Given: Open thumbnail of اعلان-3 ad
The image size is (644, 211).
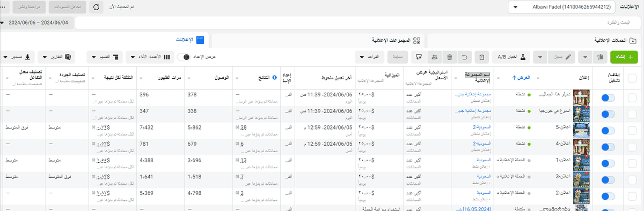Looking at the screenshot, I should click(x=581, y=179).
